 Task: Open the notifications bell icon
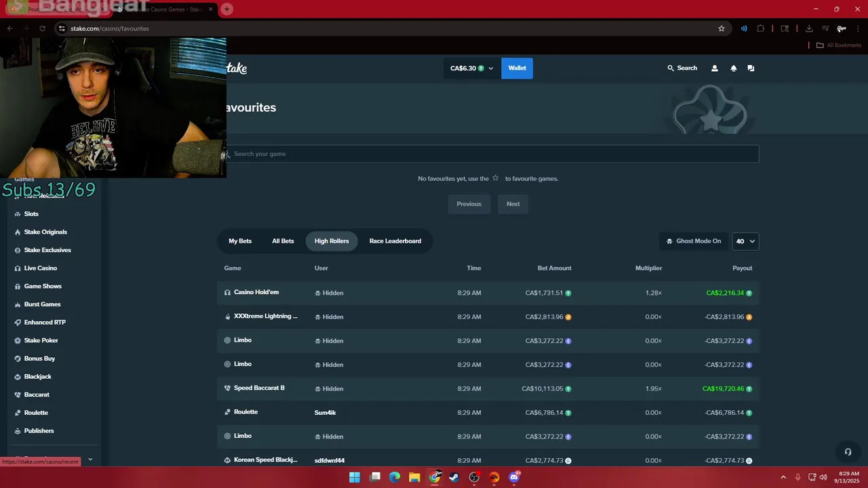click(x=733, y=68)
